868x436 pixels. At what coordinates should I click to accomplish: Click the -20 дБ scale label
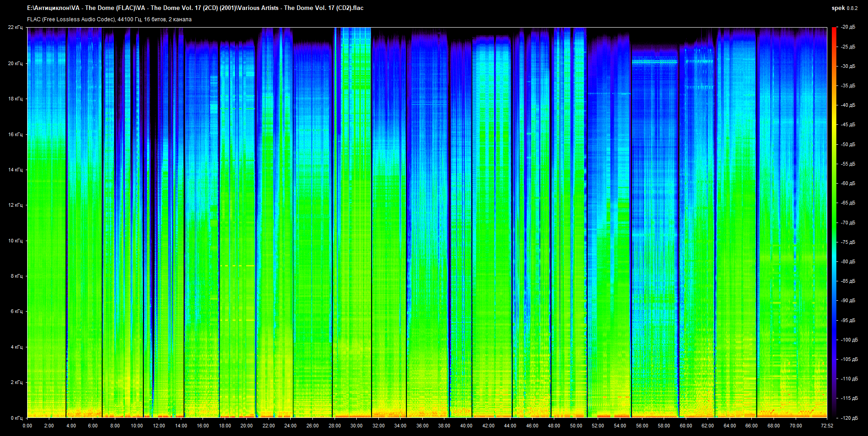(x=848, y=27)
